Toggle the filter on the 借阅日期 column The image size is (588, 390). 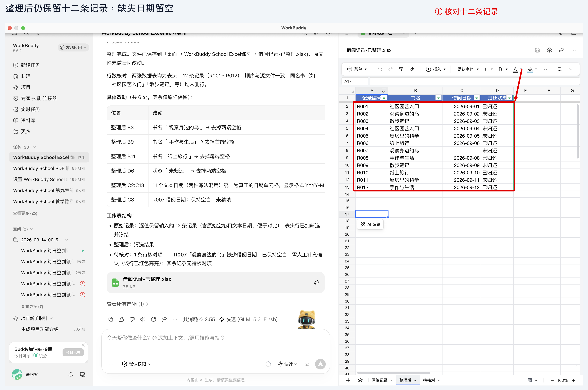[476, 98]
